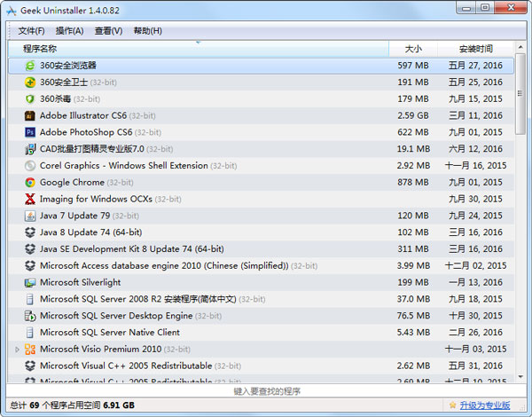The width and height of the screenshot is (532, 417).
Task: Click the 十一月 03, 2015 install date
Action: click(475, 349)
